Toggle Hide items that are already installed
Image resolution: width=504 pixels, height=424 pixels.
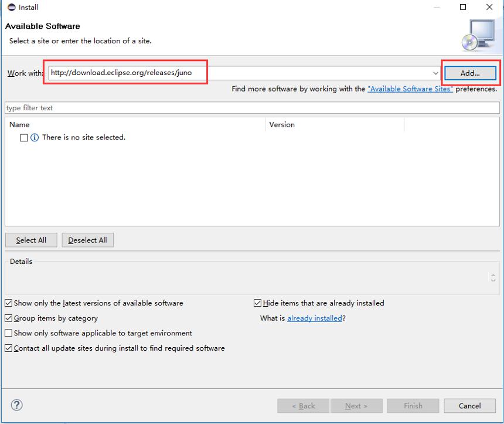pos(257,303)
